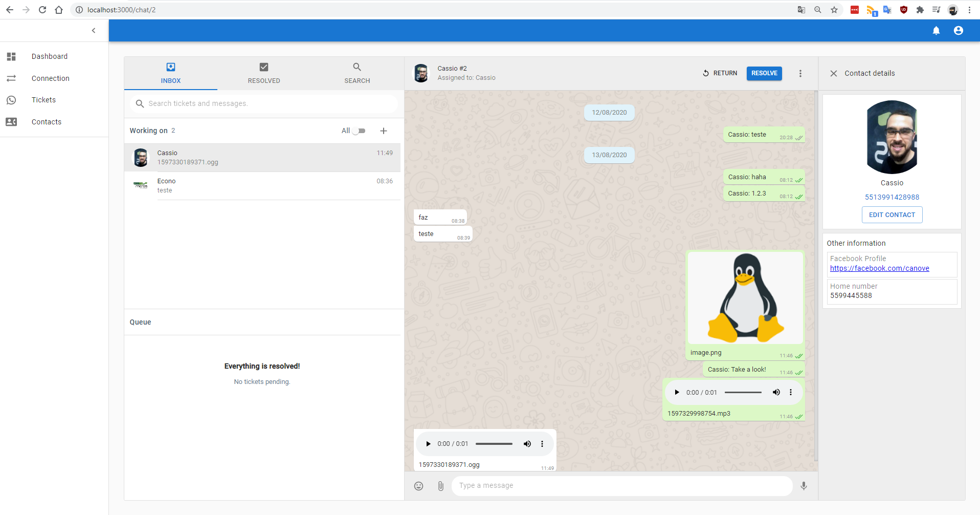The width and height of the screenshot is (980, 515).
Task: Open the notifications bell
Action: 936,31
